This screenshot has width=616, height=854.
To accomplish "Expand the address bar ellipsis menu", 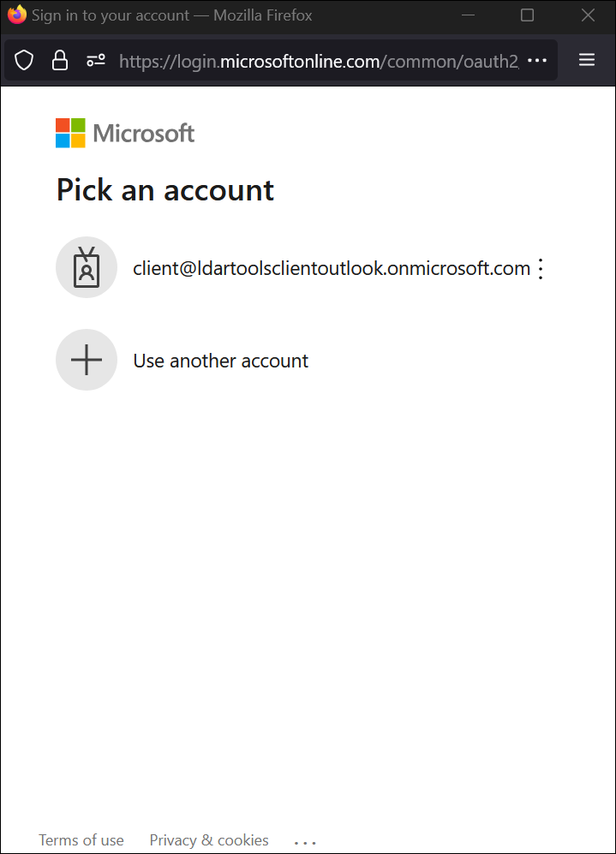I will point(537,60).
